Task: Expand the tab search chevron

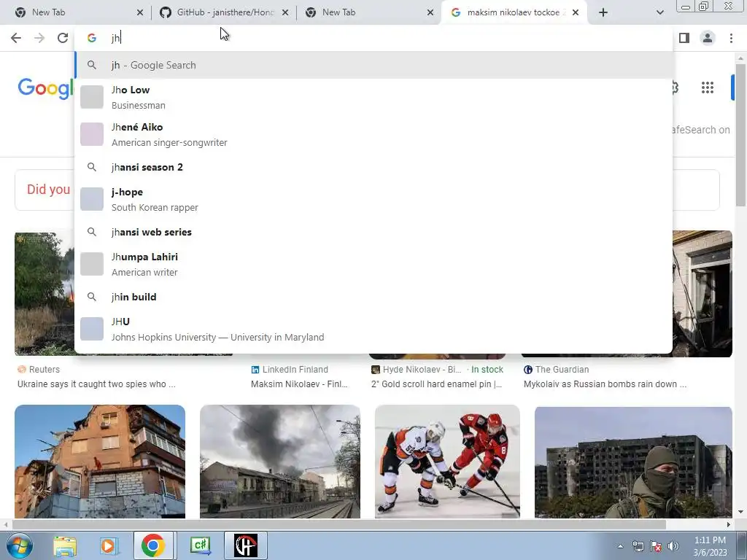Action: (659, 12)
